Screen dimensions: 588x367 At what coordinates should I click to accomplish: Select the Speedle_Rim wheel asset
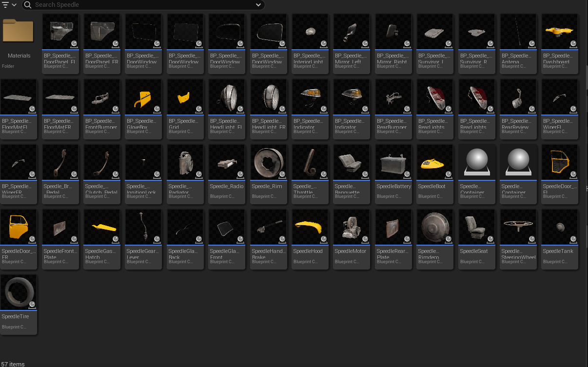click(269, 174)
